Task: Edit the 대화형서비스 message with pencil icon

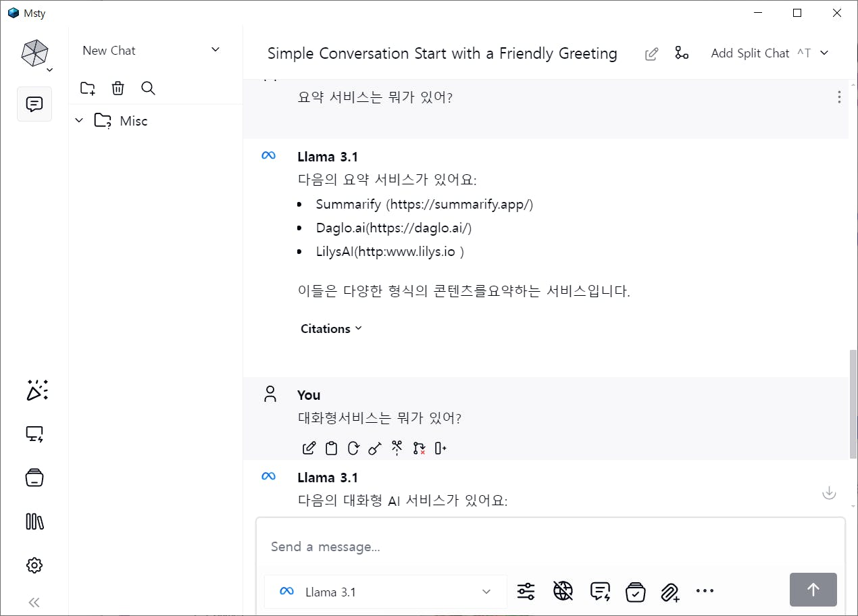Action: tap(309, 448)
